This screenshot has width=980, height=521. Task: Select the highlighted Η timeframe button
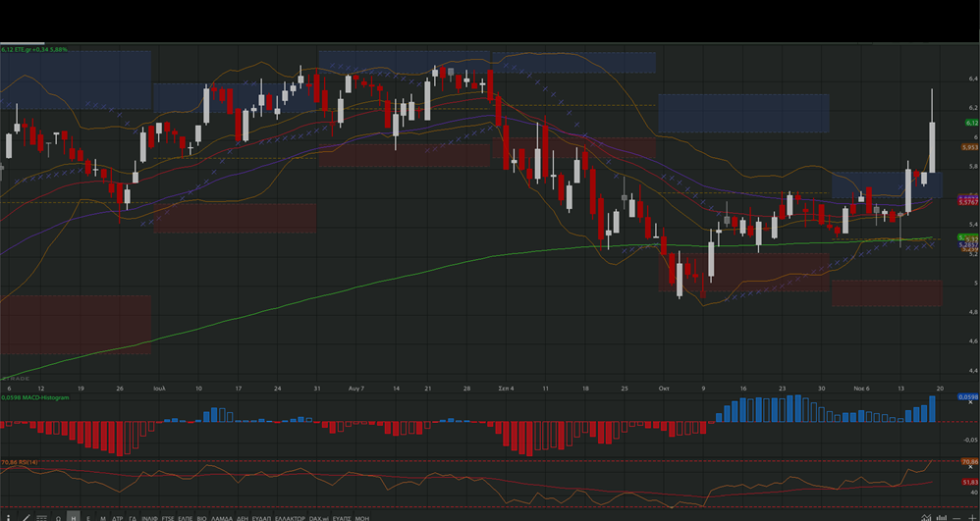pos(73,517)
